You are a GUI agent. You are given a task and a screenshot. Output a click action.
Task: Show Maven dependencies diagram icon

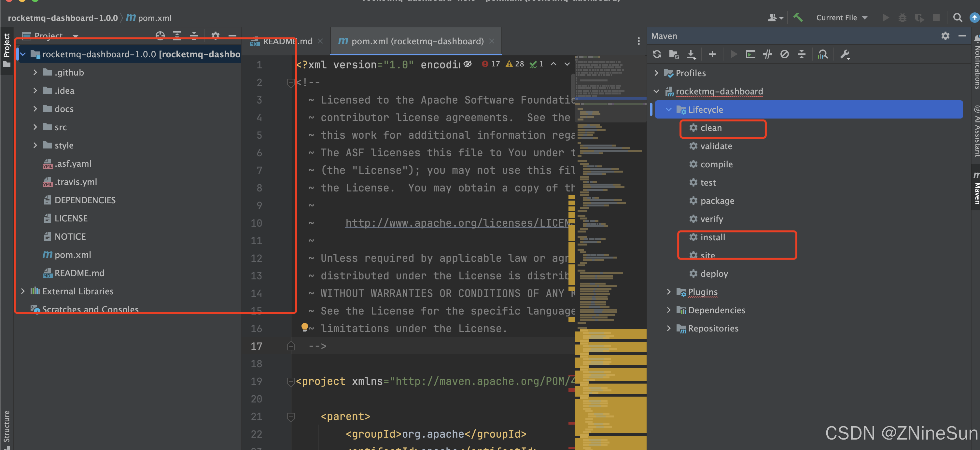point(822,54)
